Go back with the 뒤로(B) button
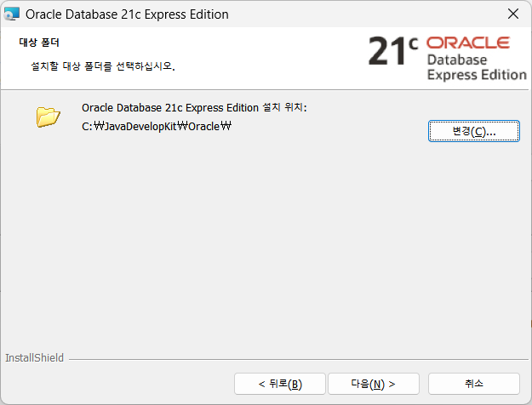This screenshot has width=532, height=405. [280, 384]
